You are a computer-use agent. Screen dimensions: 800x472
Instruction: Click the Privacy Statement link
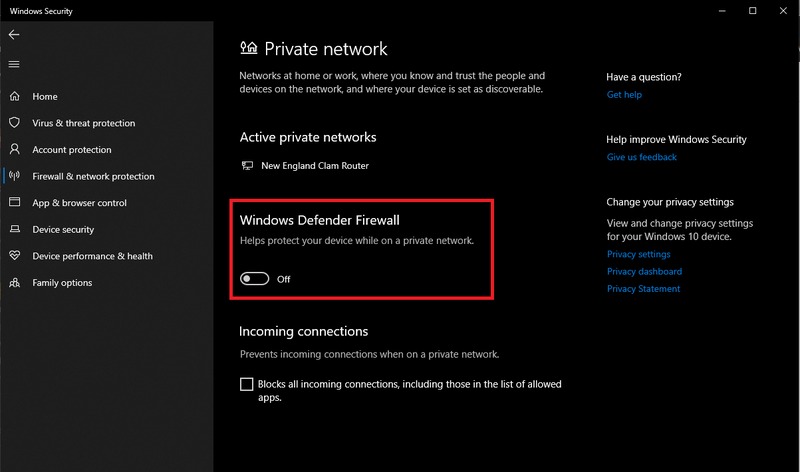pyautogui.click(x=643, y=289)
